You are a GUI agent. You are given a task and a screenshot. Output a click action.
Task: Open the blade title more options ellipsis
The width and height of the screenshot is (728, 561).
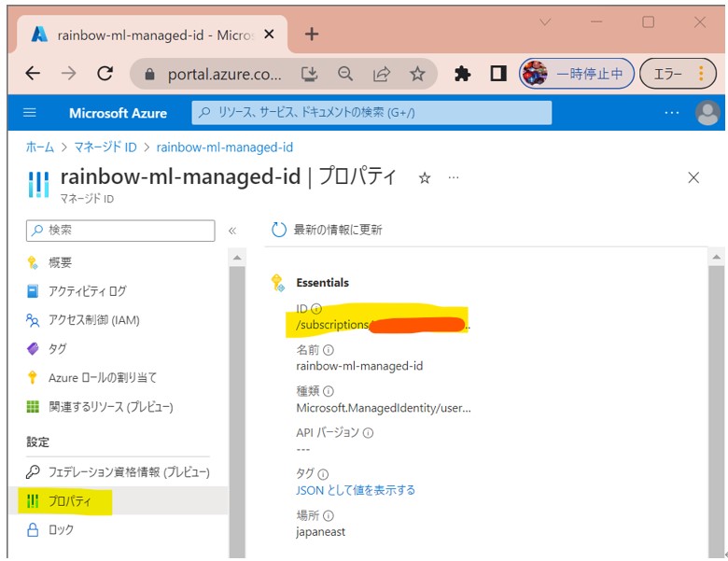coord(454,178)
